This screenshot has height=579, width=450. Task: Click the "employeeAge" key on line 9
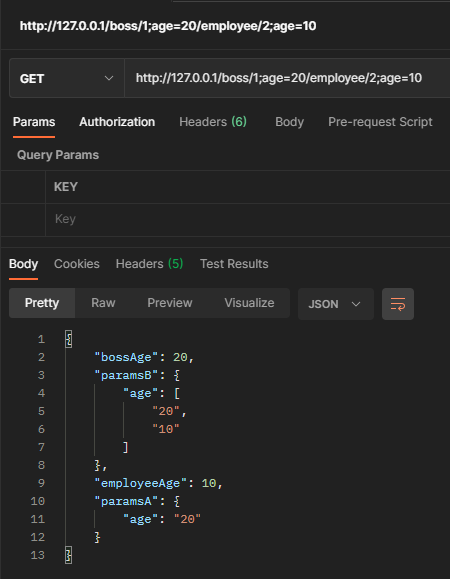pos(141,483)
